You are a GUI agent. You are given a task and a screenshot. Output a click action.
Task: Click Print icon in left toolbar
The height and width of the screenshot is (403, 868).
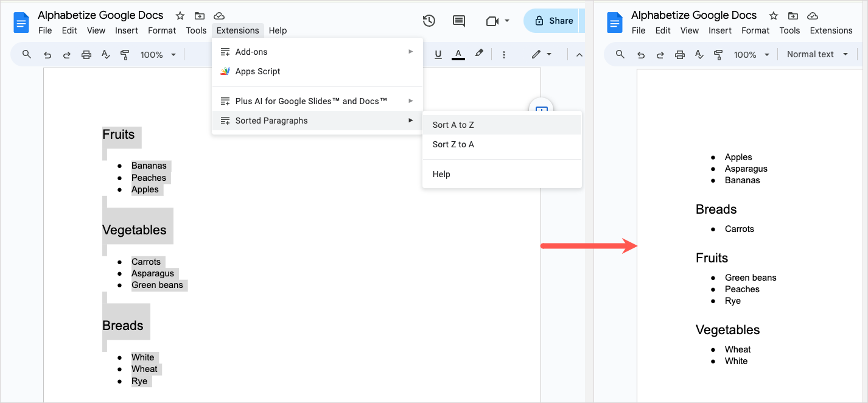point(86,55)
